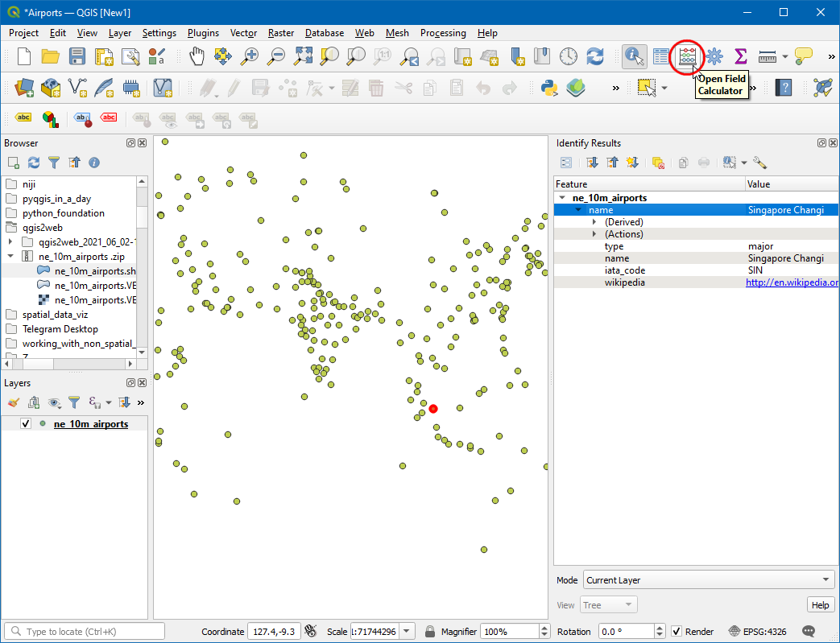Viewport: 840px width, 643px height.
Task: Toggle the scale lock icon
Action: pyautogui.click(x=430, y=632)
